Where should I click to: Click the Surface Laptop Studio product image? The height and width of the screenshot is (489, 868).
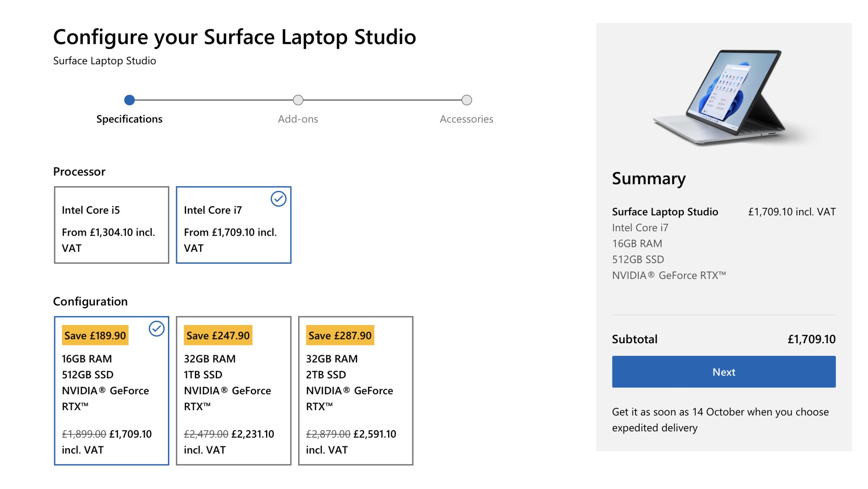pyautogui.click(x=724, y=98)
